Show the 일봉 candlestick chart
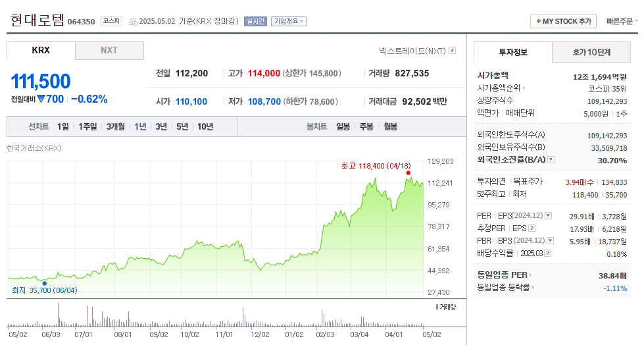 pyautogui.click(x=343, y=126)
